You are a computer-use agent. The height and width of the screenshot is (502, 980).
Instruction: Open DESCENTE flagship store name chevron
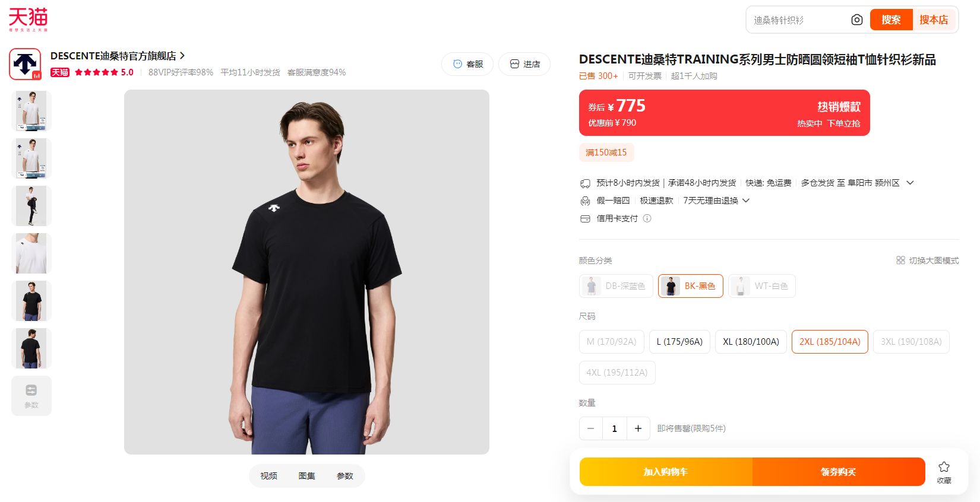(182, 56)
